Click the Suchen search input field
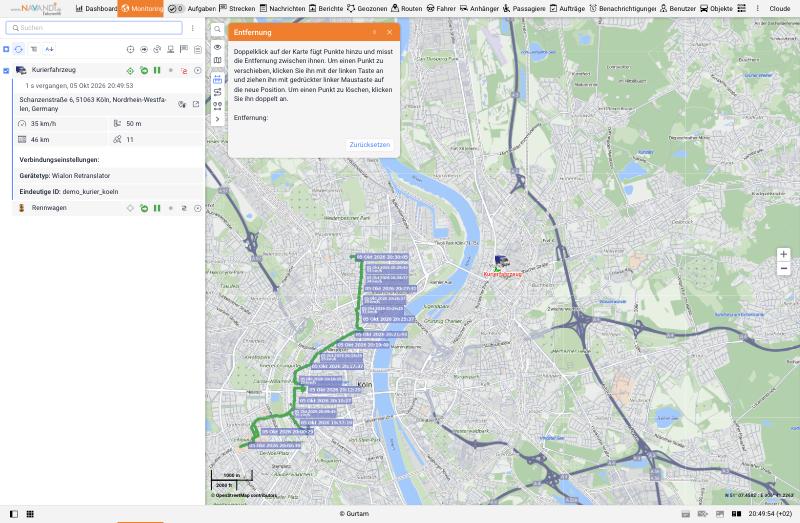 [x=94, y=28]
